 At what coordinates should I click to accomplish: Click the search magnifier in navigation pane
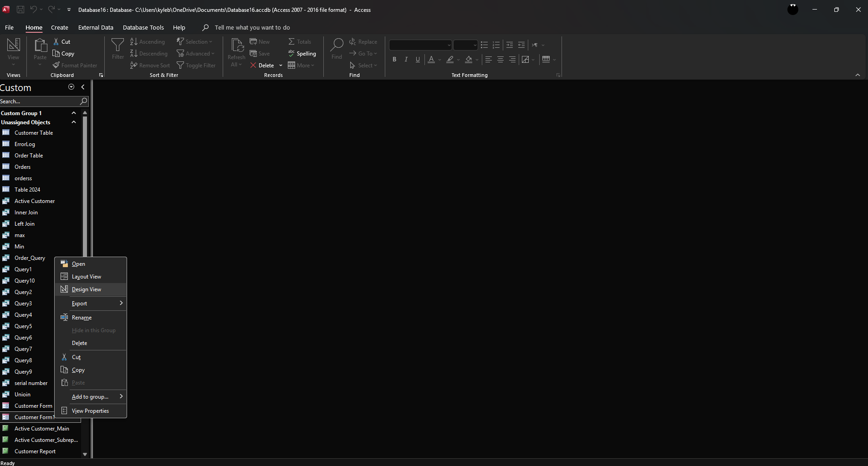tap(83, 101)
